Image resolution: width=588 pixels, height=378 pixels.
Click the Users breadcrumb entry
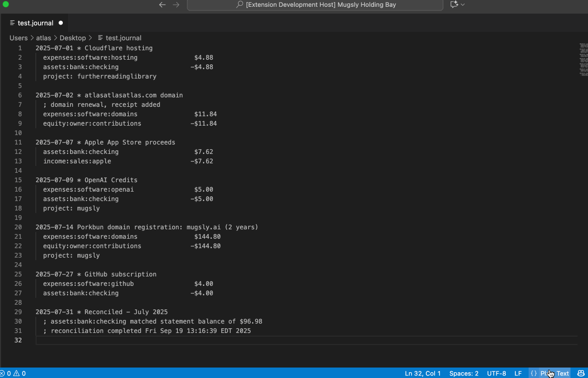pos(18,38)
